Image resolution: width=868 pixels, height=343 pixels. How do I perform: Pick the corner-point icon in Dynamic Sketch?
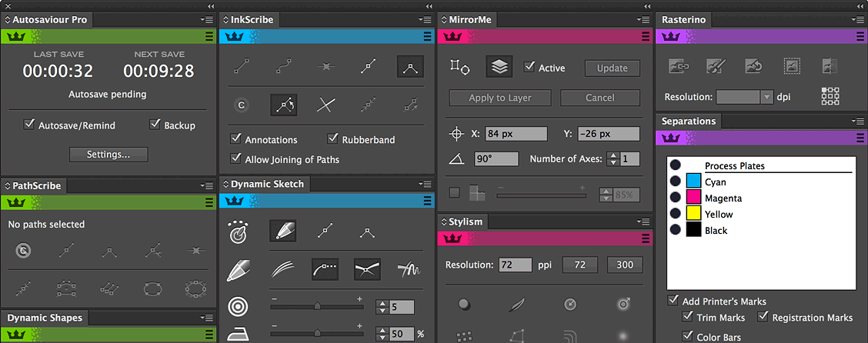(368, 231)
